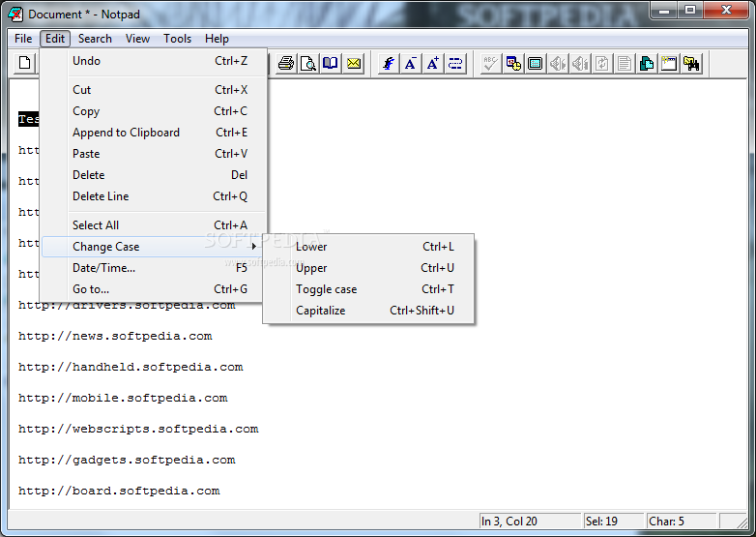This screenshot has height=537, width=756.
Task: Click the ABC spell check icon
Action: [490, 63]
